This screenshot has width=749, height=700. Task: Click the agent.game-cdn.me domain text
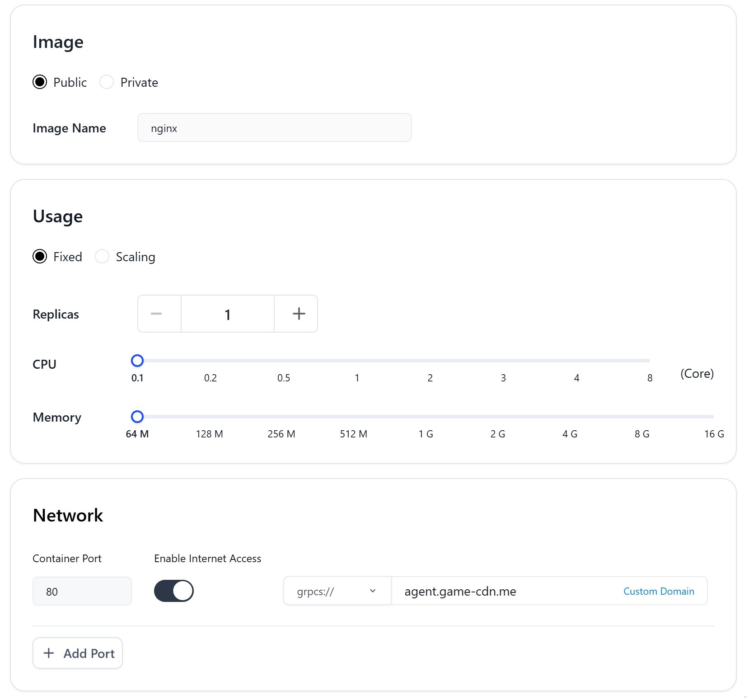click(x=460, y=591)
